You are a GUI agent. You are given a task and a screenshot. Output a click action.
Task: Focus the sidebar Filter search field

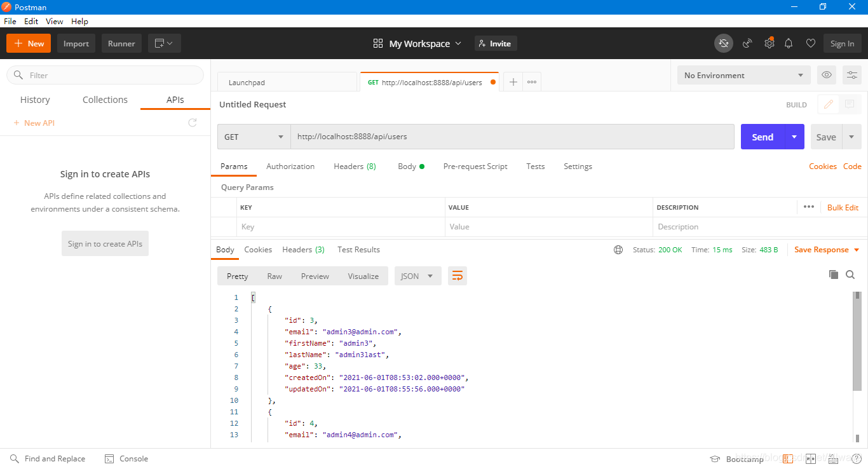click(105, 75)
